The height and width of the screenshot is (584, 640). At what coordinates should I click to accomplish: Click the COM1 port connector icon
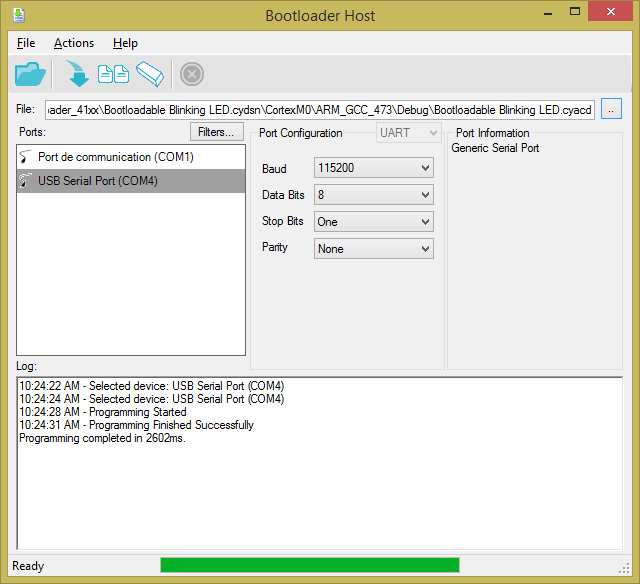(26, 157)
